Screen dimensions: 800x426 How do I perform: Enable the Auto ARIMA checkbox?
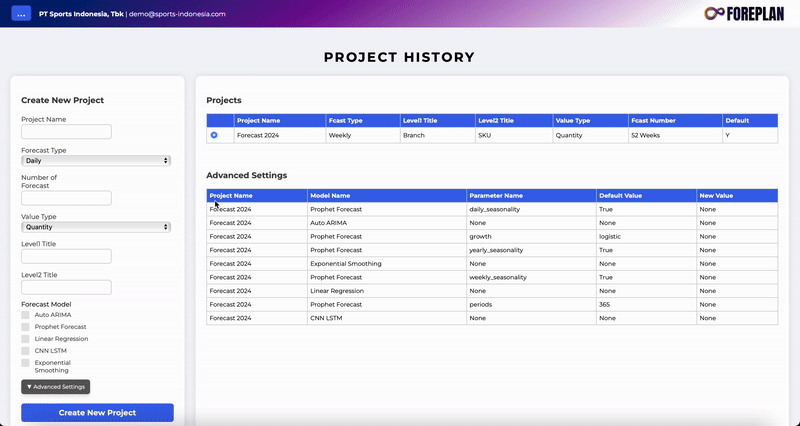(x=26, y=315)
